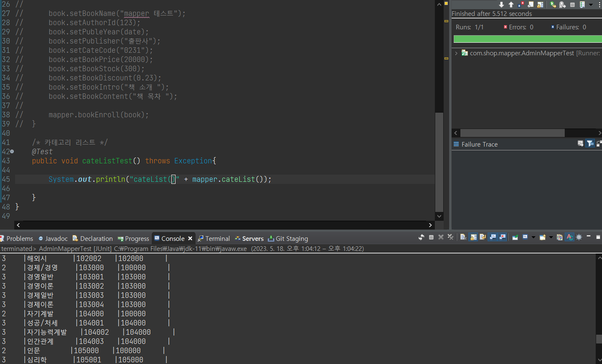Image resolution: width=602 pixels, height=364 pixels.
Task: Click the Console Terminate button
Action: [x=431, y=237]
